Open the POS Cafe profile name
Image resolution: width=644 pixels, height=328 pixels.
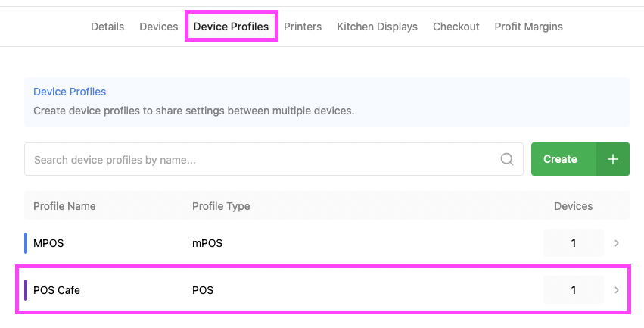[57, 290]
